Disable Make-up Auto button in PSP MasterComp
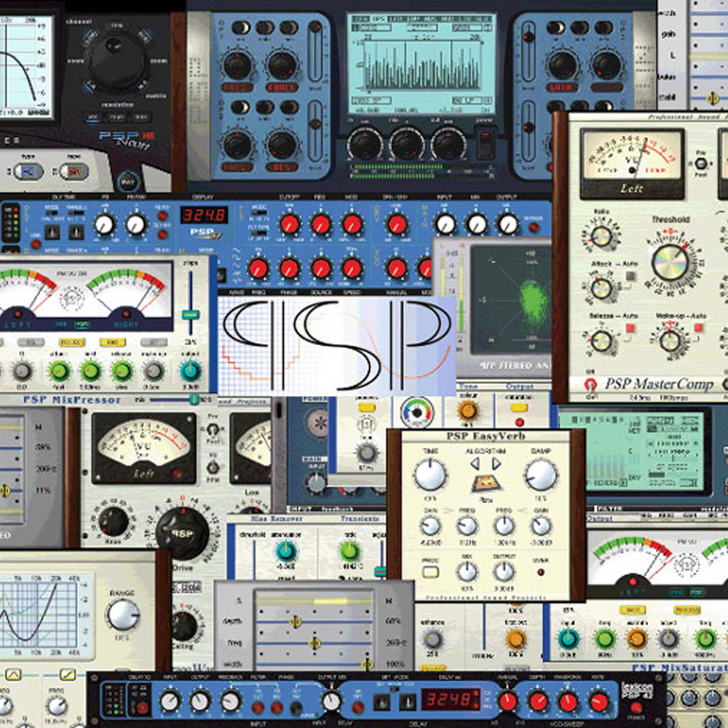The height and width of the screenshot is (728, 728). (698, 328)
